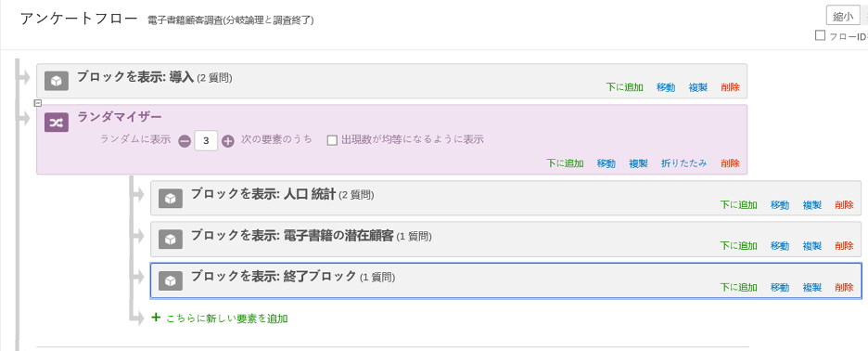The height and width of the screenshot is (351, 868).
Task: Click 複製 on the 導入 block
Action: [698, 87]
